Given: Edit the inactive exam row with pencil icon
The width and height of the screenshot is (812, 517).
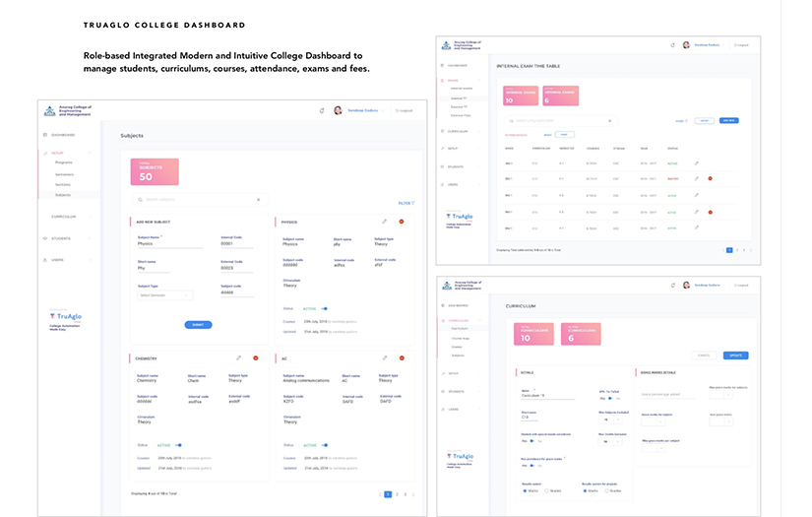Looking at the screenshot, I should coord(697,178).
